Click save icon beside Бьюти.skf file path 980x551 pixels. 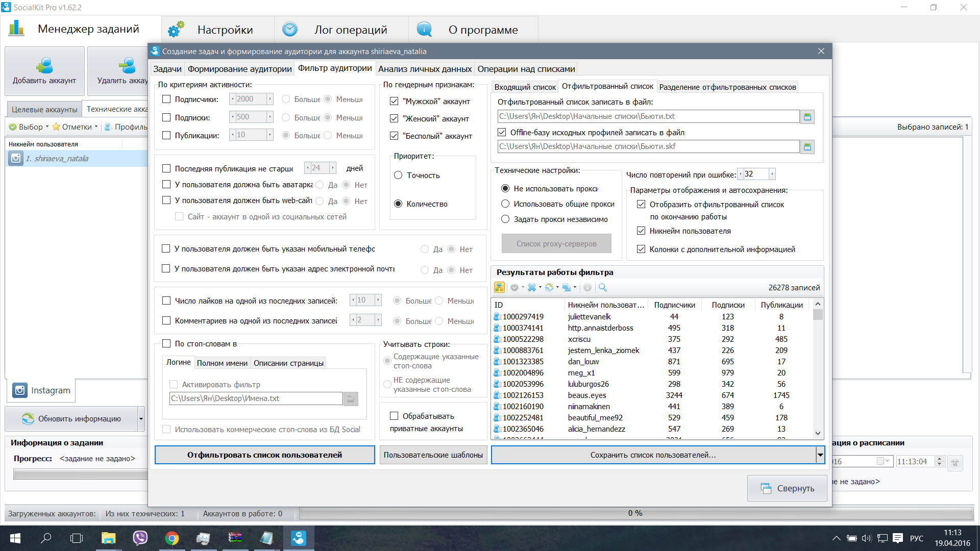tap(807, 147)
